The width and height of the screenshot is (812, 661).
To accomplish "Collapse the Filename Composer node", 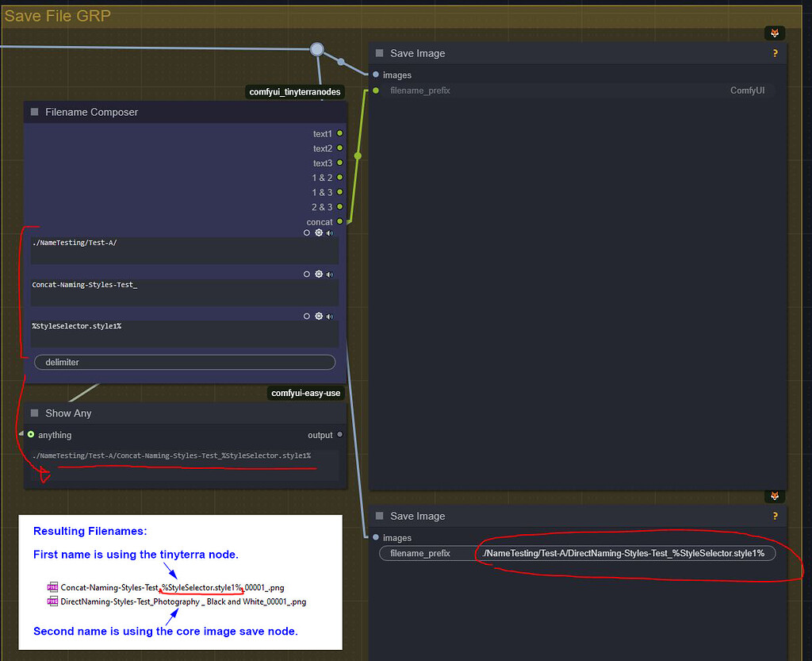I will (x=33, y=112).
